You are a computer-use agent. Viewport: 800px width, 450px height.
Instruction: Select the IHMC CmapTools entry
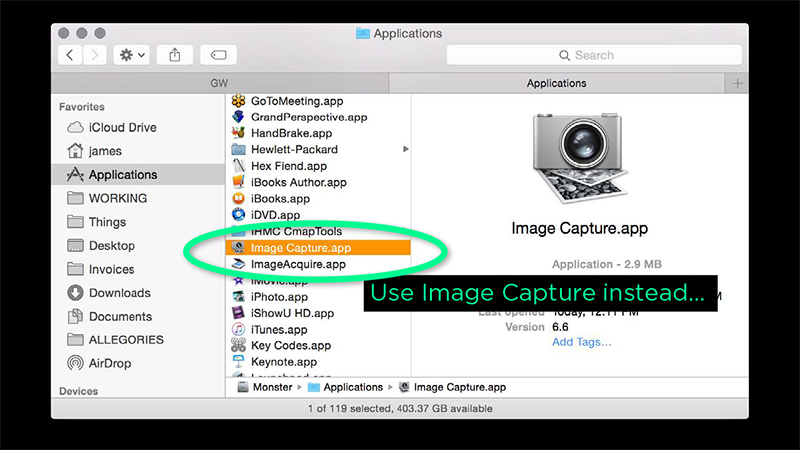click(x=296, y=232)
